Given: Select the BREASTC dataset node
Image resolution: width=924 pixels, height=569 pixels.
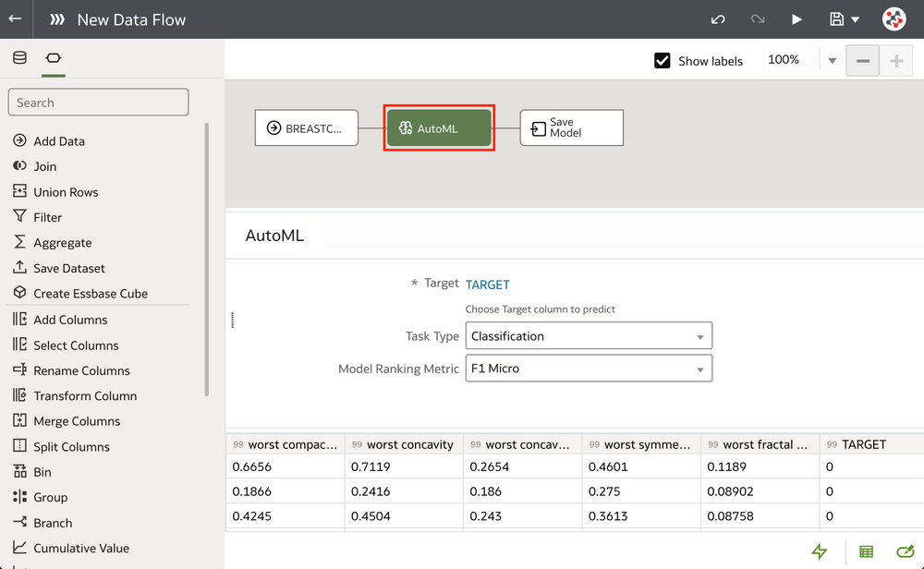Looking at the screenshot, I should point(306,127).
